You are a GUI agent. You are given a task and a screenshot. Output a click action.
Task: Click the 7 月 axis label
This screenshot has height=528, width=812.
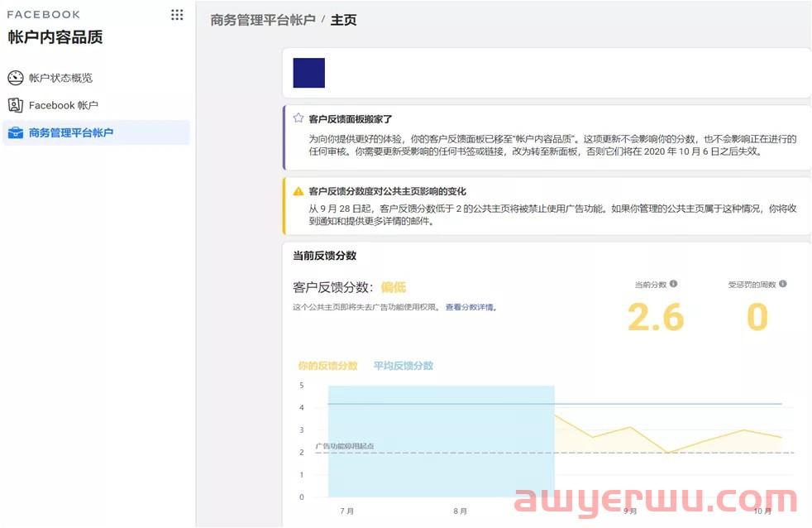tap(347, 511)
